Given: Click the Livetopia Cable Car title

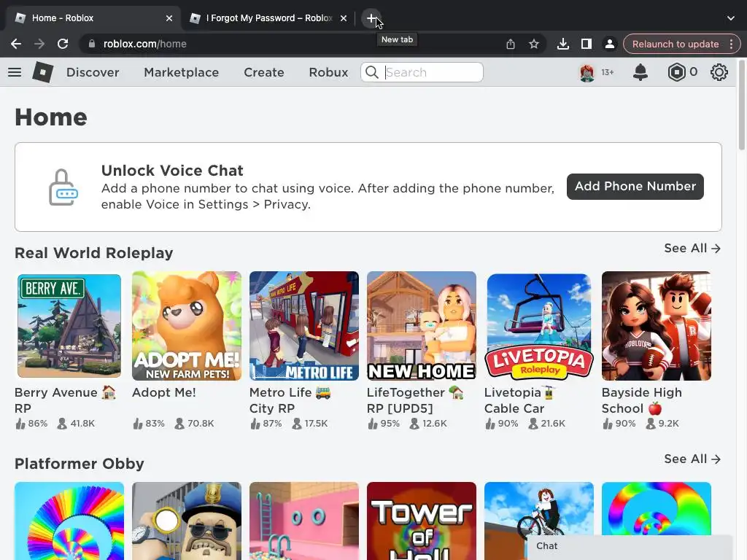Looking at the screenshot, I should [519, 400].
